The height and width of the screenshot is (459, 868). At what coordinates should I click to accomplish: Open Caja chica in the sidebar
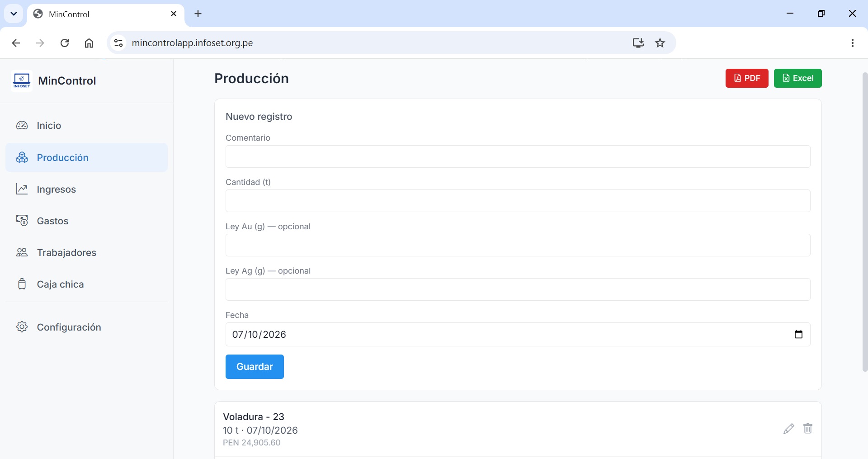[86, 284]
